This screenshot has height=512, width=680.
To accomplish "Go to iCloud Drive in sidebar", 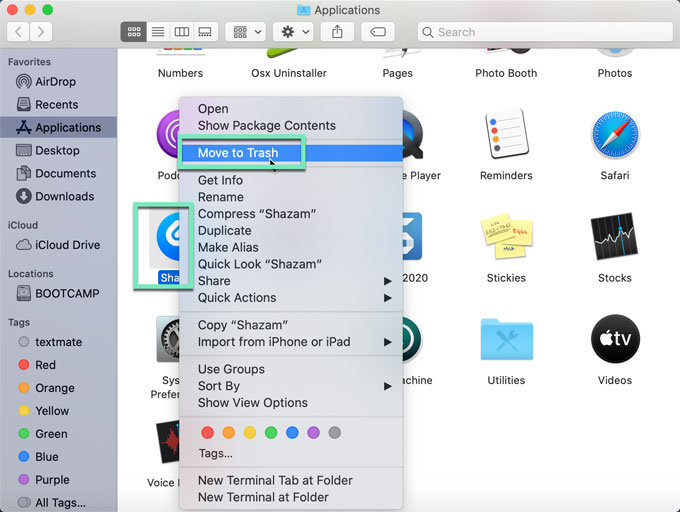I will click(67, 245).
